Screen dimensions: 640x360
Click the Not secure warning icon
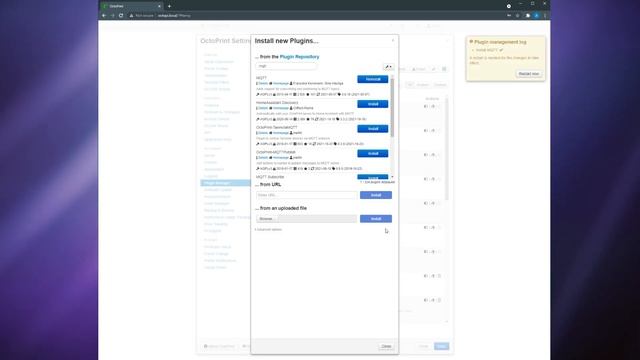point(131,16)
